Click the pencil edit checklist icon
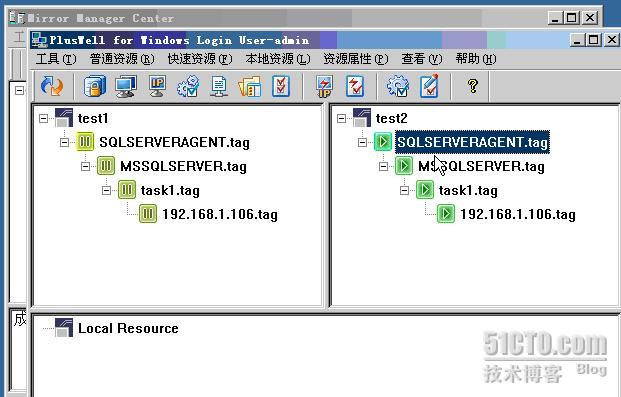The width and height of the screenshot is (621, 397). [x=429, y=86]
